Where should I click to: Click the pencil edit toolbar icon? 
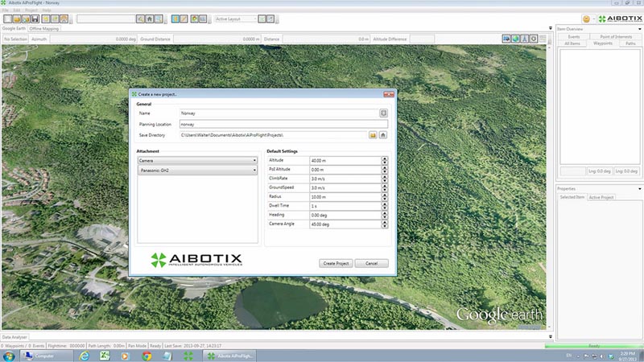[184, 19]
